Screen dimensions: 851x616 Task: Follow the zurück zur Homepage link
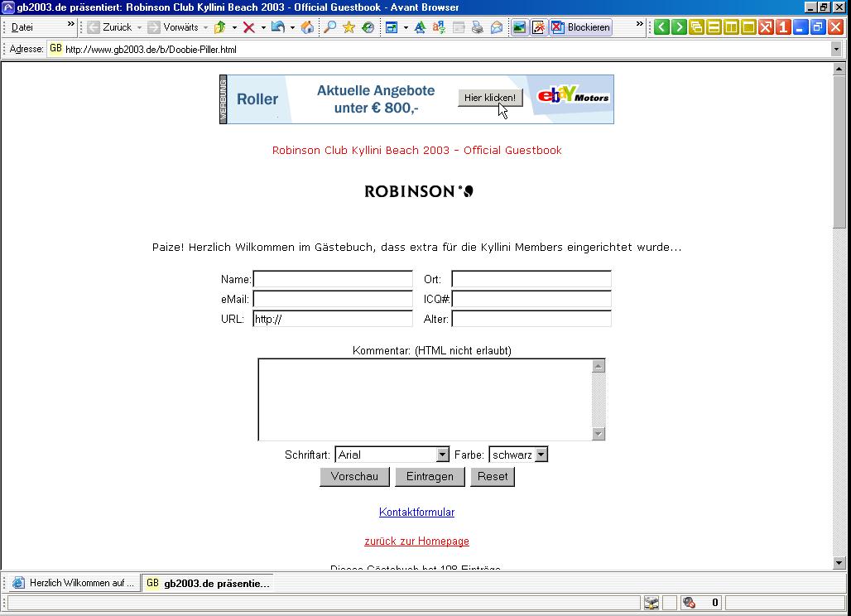(x=417, y=541)
